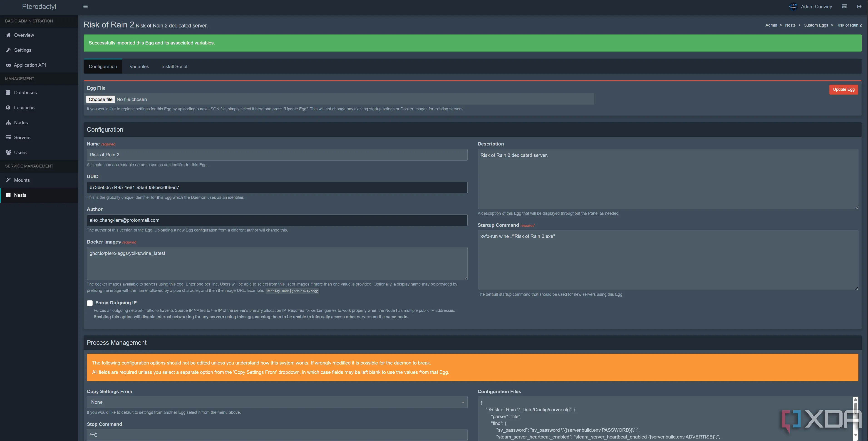
Task: Open the Install Script tab
Action: pos(174,67)
